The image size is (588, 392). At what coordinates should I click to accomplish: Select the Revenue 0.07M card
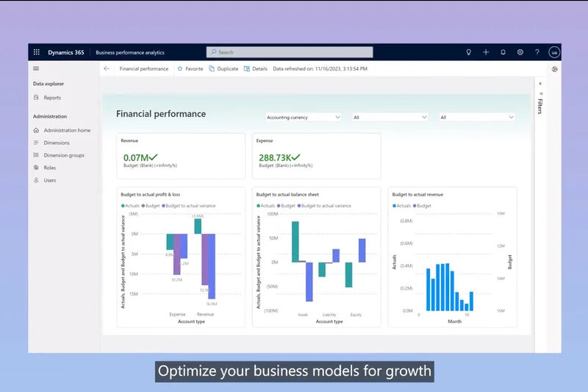tap(181, 156)
